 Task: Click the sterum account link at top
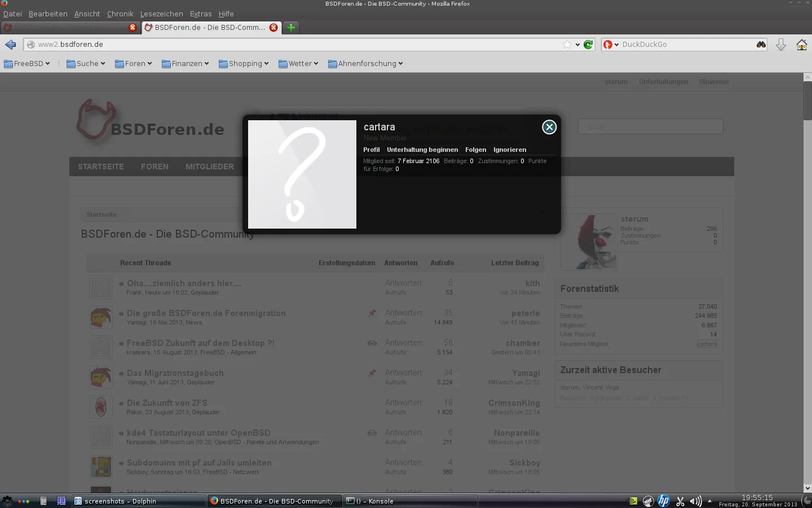(616, 82)
